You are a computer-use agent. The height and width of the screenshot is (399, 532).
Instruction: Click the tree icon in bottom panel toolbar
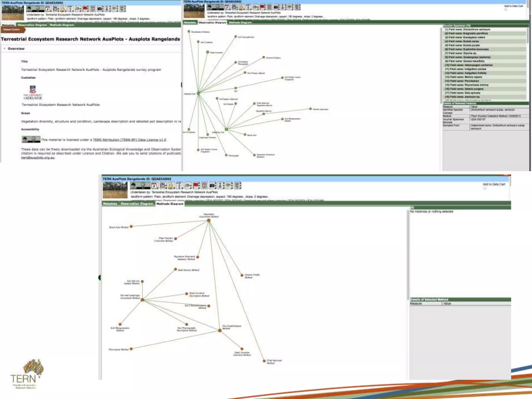pos(229,185)
